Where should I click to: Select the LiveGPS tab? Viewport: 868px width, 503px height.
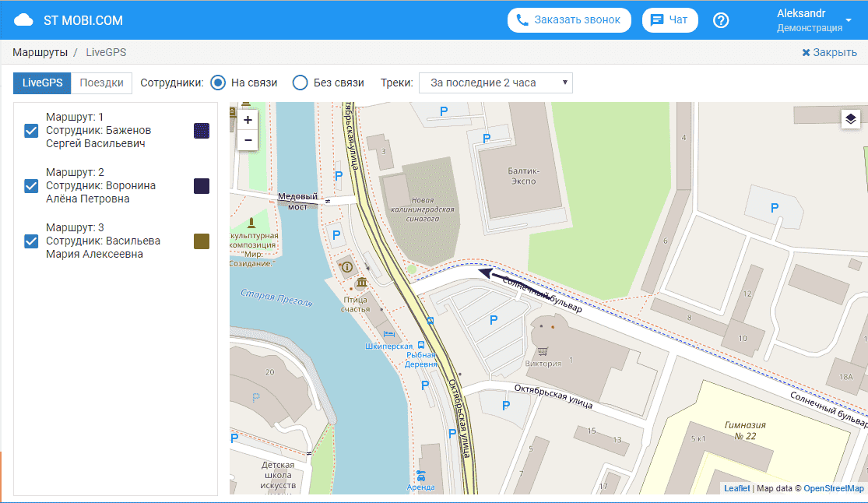pyautogui.click(x=42, y=83)
